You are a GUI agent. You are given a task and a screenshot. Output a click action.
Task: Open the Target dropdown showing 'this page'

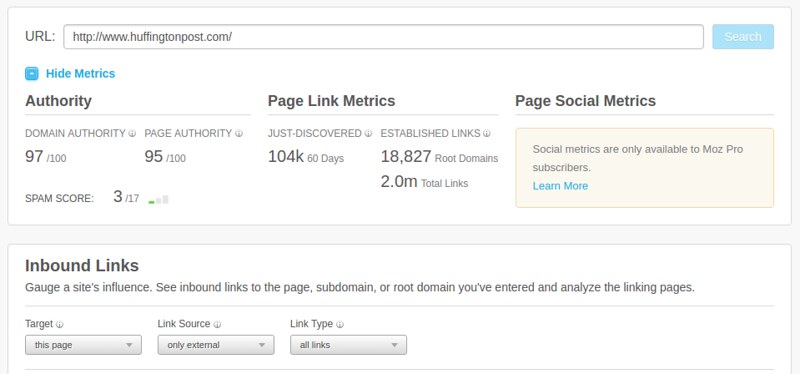point(83,345)
